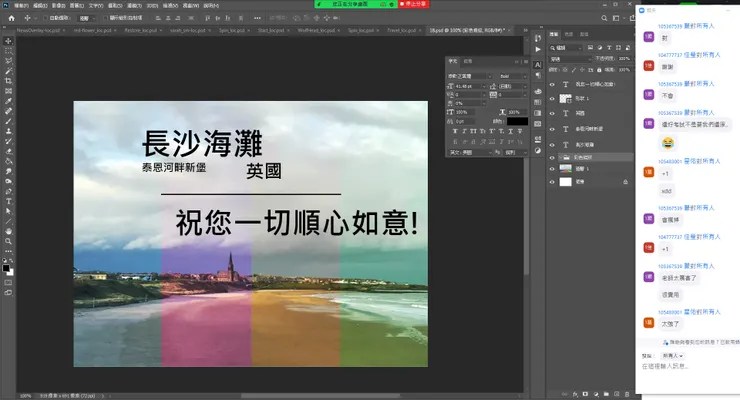This screenshot has width=740, height=400.
Task: Expand the group folder layer arrow
Action: pyautogui.click(x=560, y=158)
